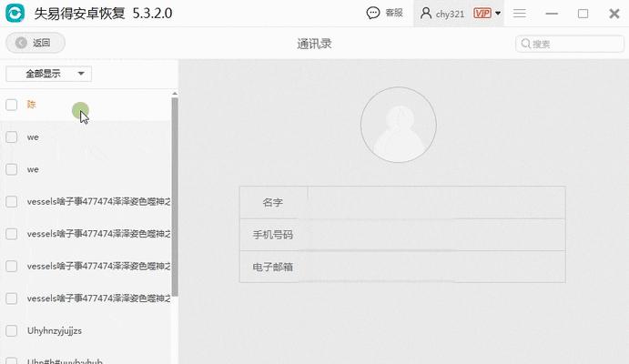Click the 返回 back button
The image size is (629, 364).
[36, 43]
